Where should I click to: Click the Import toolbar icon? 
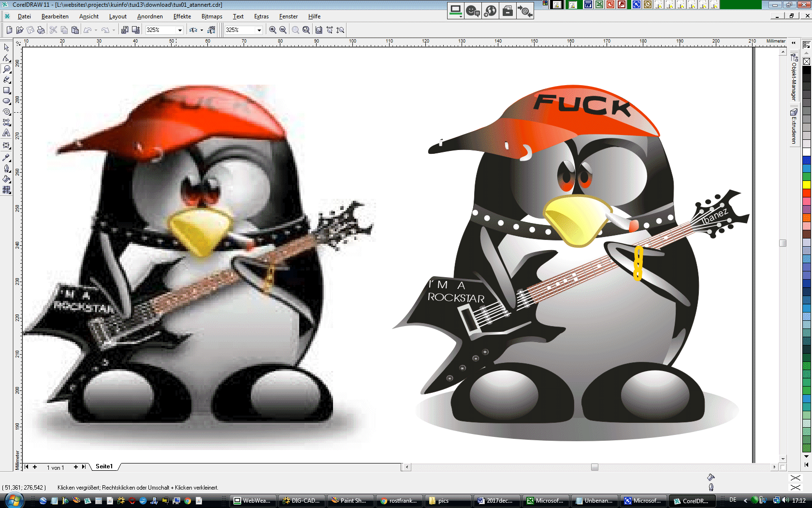pos(125,30)
